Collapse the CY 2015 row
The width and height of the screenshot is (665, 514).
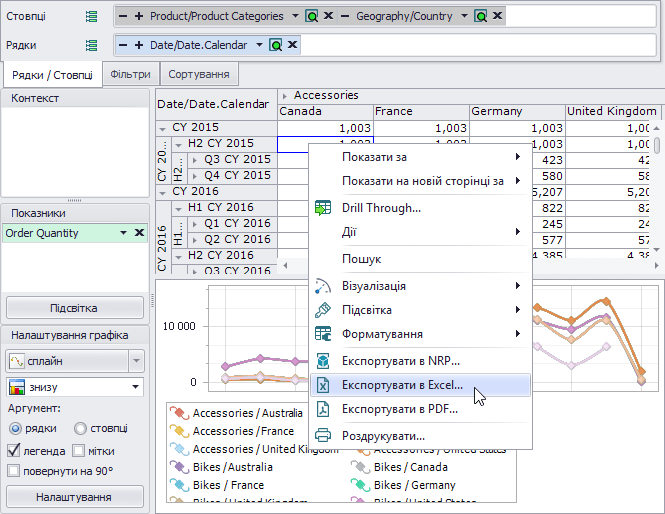coord(162,128)
